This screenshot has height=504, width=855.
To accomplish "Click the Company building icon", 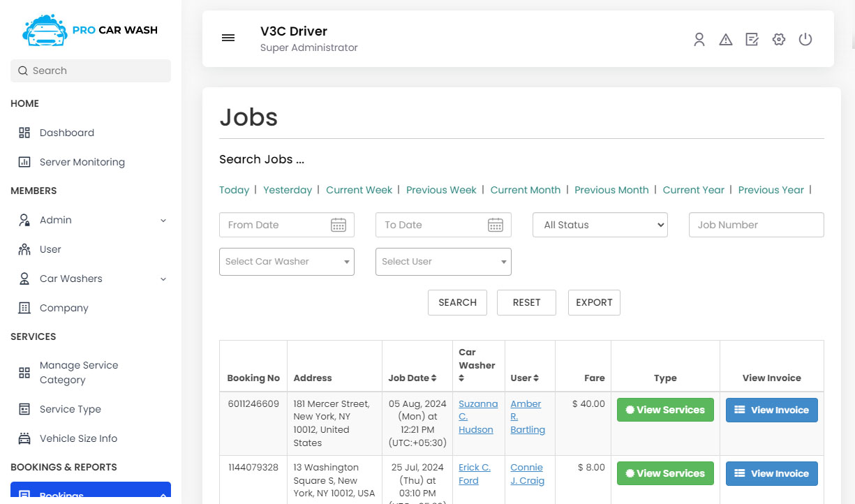I will coord(24,308).
